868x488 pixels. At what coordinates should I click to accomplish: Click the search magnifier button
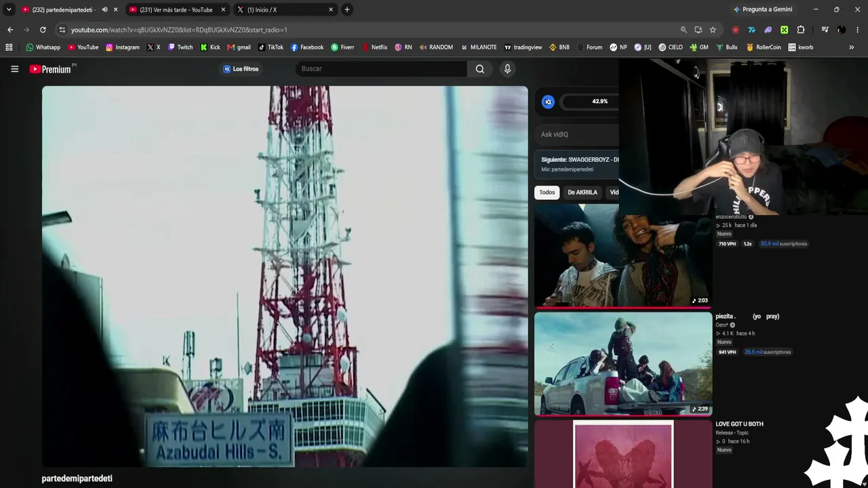[480, 68]
